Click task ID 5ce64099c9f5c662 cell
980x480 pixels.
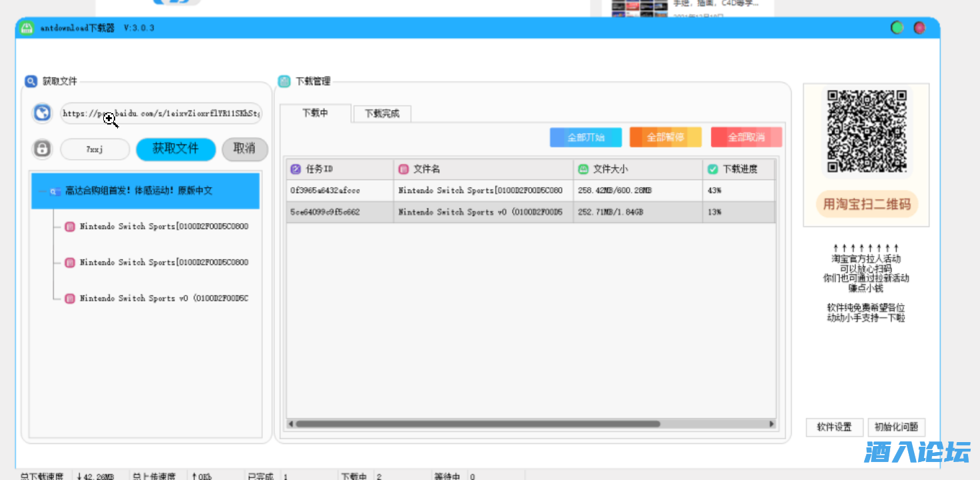[340, 212]
